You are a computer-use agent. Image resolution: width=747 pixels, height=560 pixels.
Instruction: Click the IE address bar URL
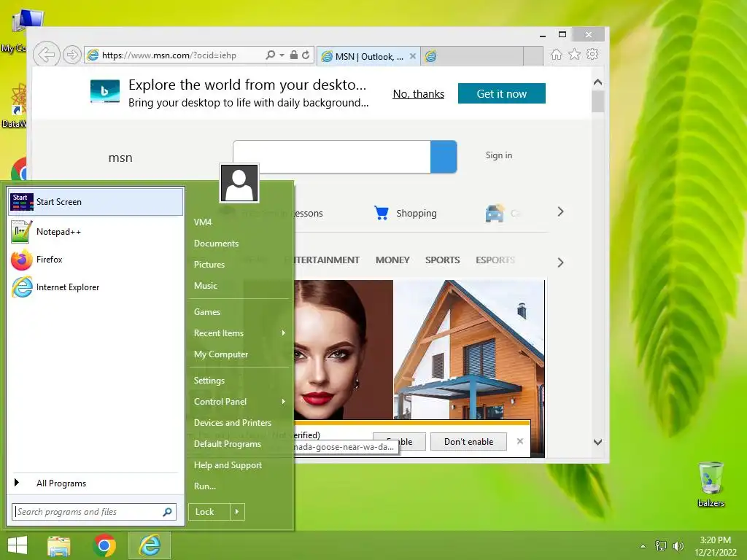(x=169, y=55)
